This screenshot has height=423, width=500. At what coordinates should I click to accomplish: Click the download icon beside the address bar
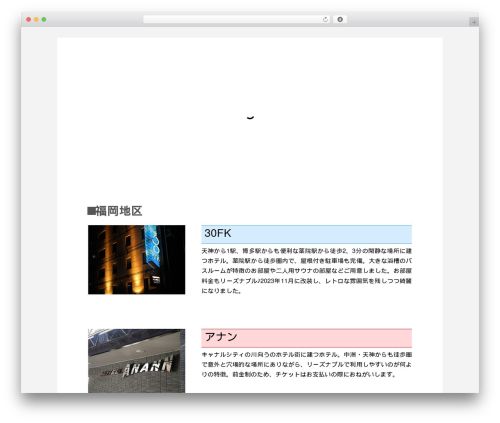click(x=340, y=19)
